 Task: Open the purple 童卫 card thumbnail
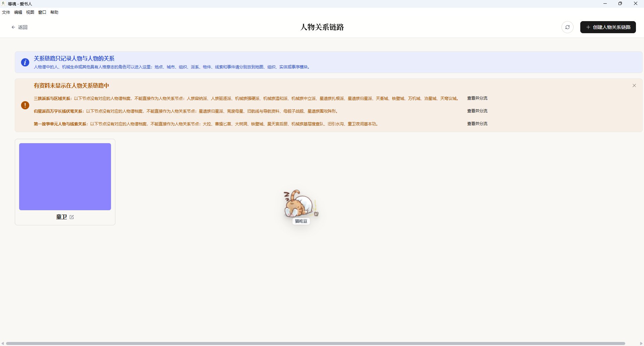pos(65,177)
